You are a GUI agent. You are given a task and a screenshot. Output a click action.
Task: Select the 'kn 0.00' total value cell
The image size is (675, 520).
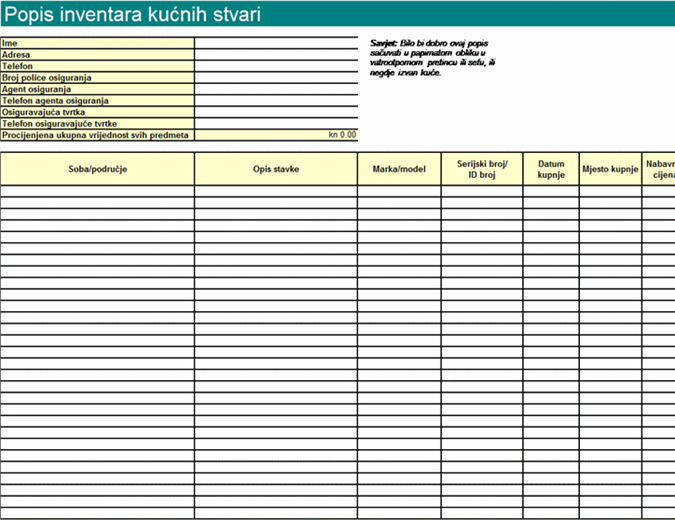pos(276,135)
